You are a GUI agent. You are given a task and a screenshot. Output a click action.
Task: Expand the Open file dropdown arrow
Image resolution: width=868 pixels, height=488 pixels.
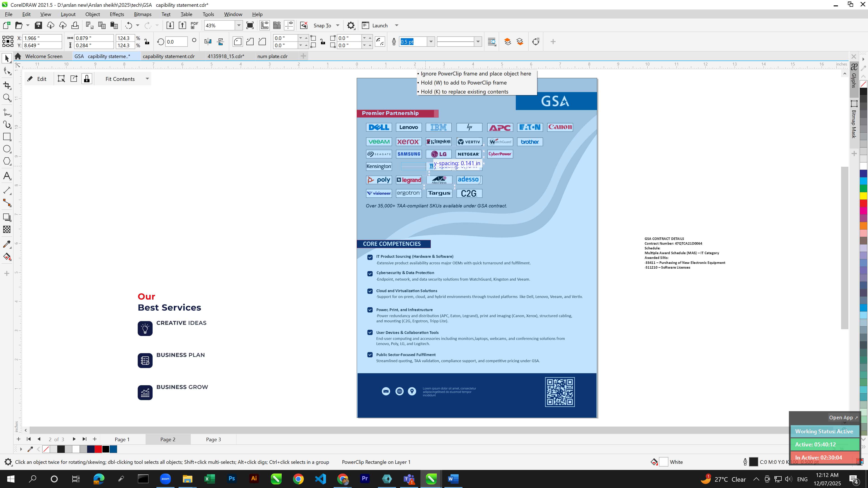pyautogui.click(x=28, y=25)
